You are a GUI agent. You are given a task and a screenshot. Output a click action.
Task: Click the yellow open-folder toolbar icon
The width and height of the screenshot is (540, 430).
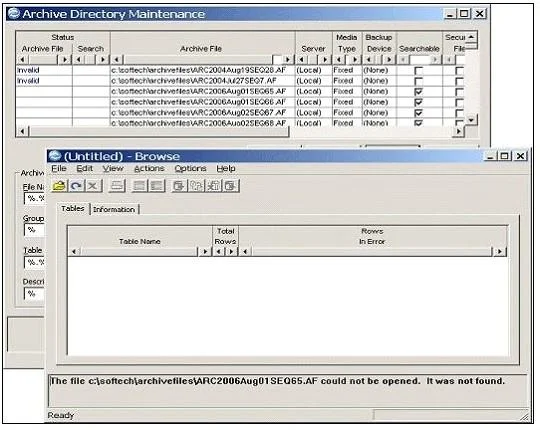point(59,186)
